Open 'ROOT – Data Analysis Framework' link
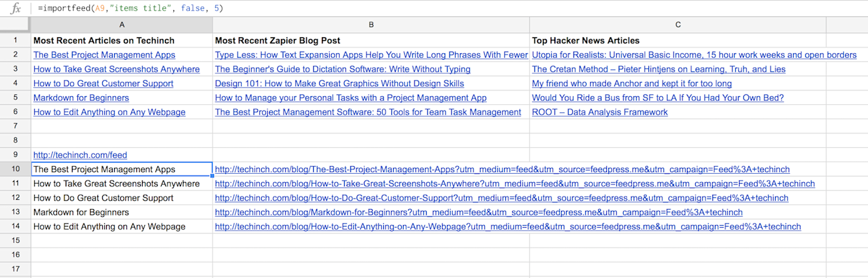The image size is (868, 278). click(x=600, y=112)
